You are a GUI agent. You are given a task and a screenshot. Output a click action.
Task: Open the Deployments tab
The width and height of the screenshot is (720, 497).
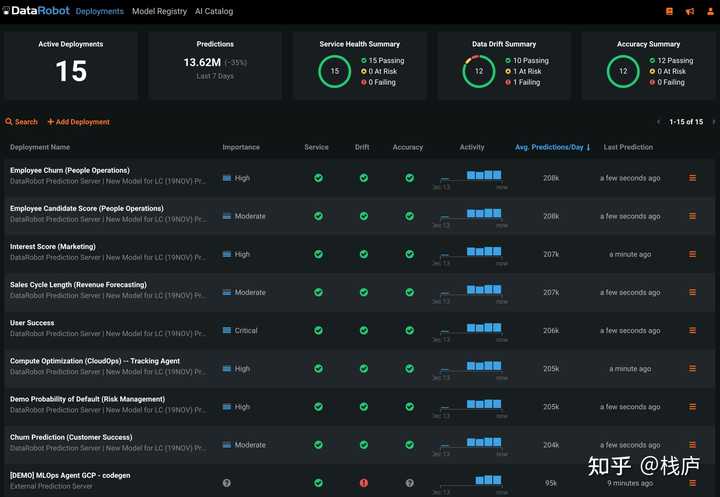100,11
